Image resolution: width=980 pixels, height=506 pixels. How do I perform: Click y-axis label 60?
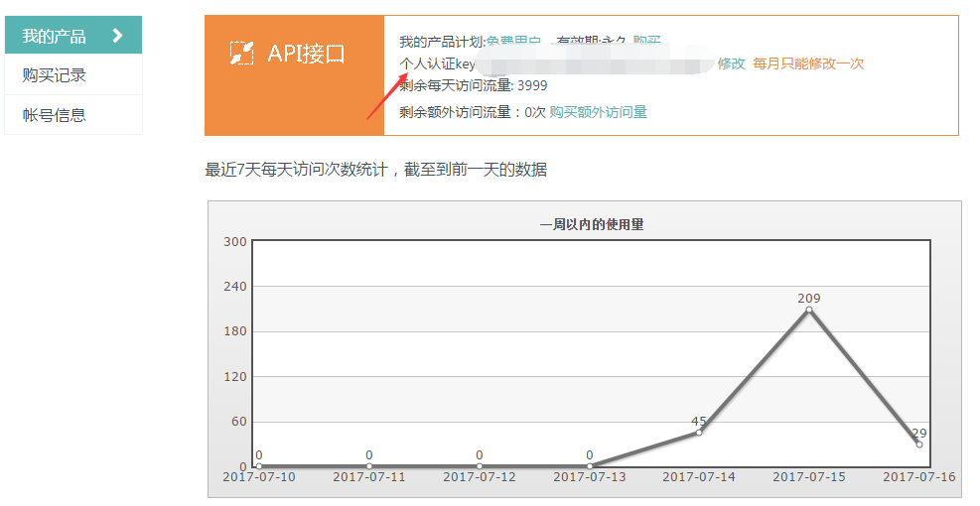pos(238,422)
